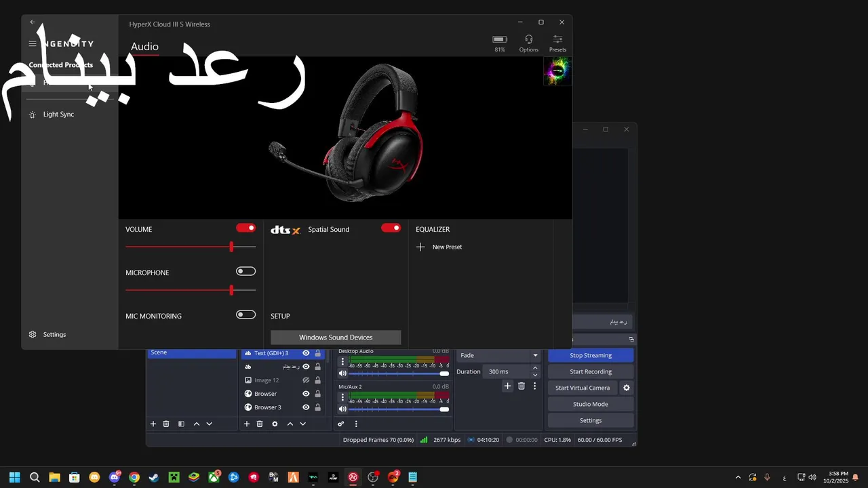
Task: Move scene up in OBS
Action: click(x=197, y=424)
